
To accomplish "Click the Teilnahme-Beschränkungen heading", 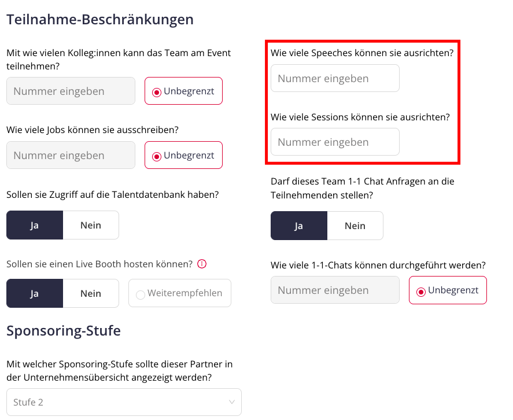I will pyautogui.click(x=100, y=19).
